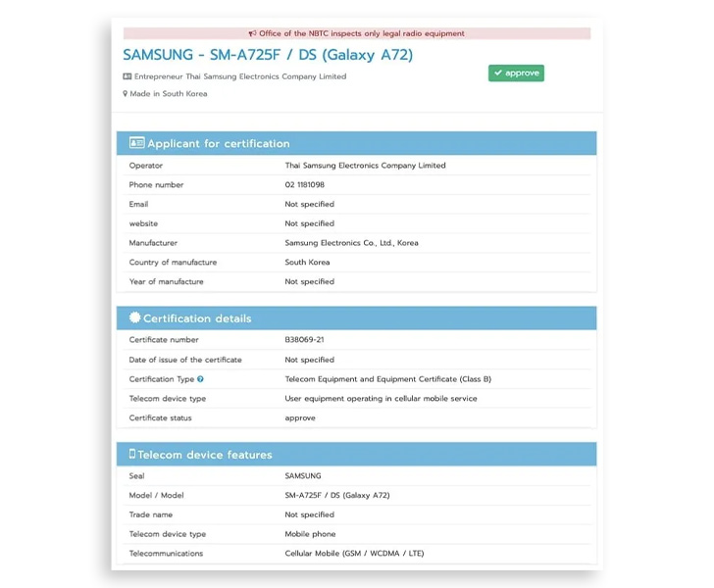The width and height of the screenshot is (714, 588).
Task: Click the pink NBTC inspection notice banner
Action: (x=357, y=33)
